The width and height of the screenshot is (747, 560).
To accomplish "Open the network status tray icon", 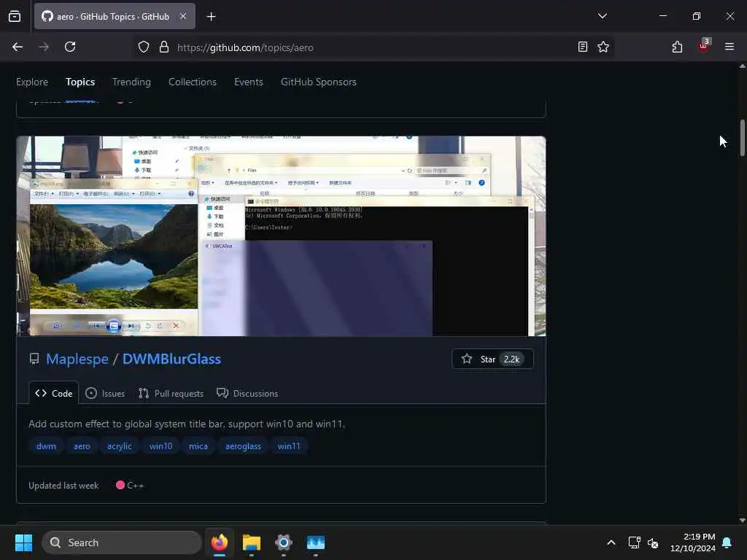I will [x=634, y=542].
